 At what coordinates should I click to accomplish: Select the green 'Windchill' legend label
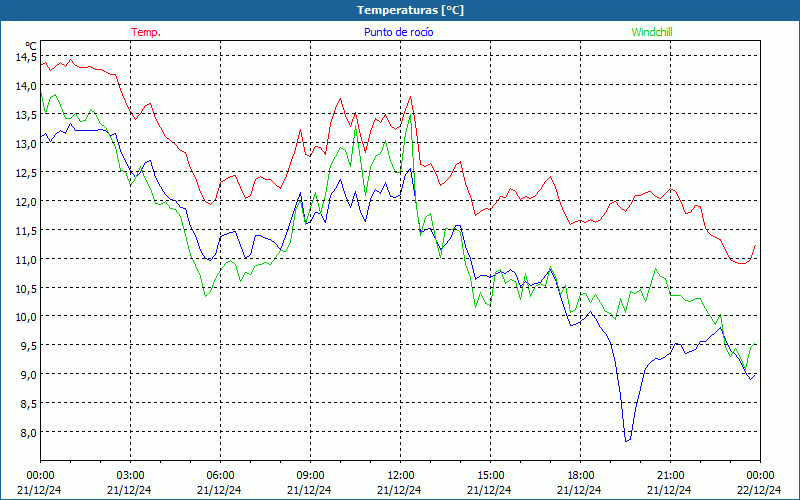coord(652,32)
